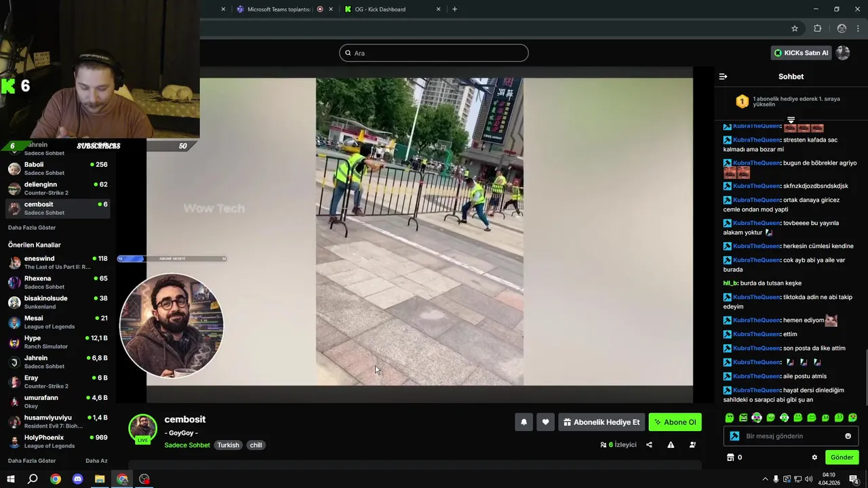Image resolution: width=868 pixels, height=488 pixels.
Task: Click cembosit streamer avatar with LIVE badge
Action: point(142,428)
